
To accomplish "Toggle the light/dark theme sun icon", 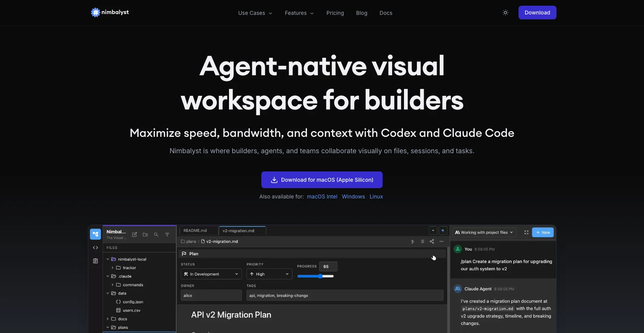I will [505, 13].
